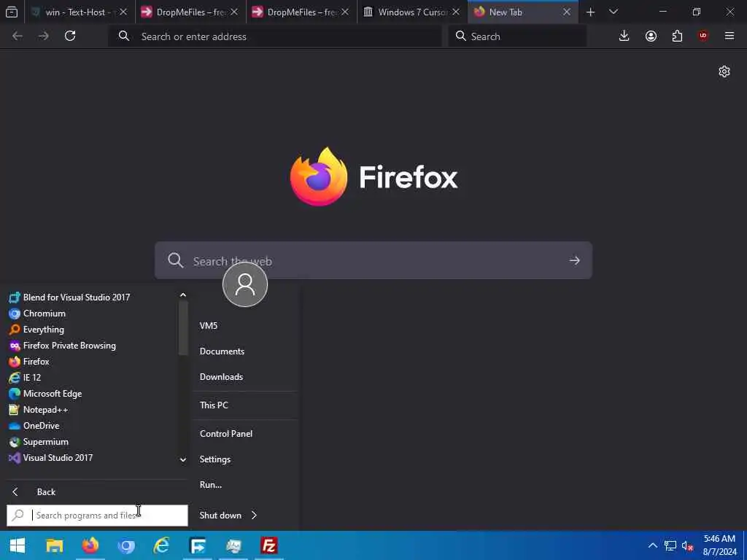Open the Firefox View button
747x560 pixels.
(x=12, y=12)
